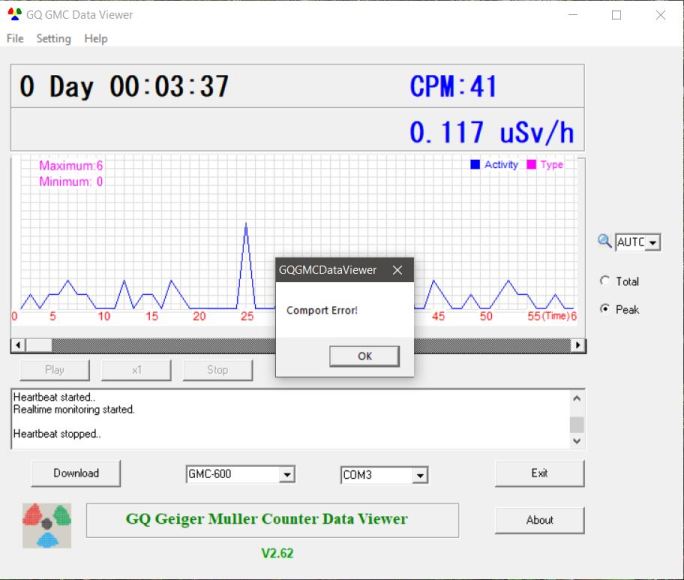Click the Minimum: 0 label on graph
This screenshot has height=580, width=684.
click(71, 181)
